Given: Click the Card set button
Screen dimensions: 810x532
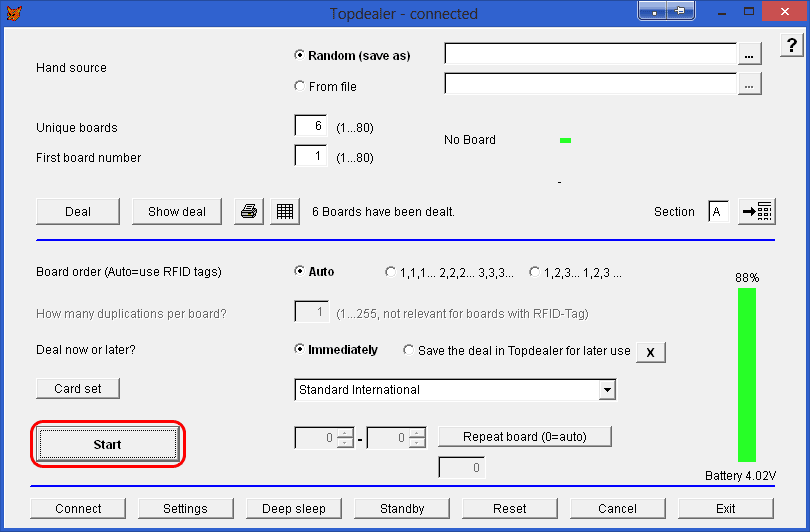Looking at the screenshot, I should (78, 388).
